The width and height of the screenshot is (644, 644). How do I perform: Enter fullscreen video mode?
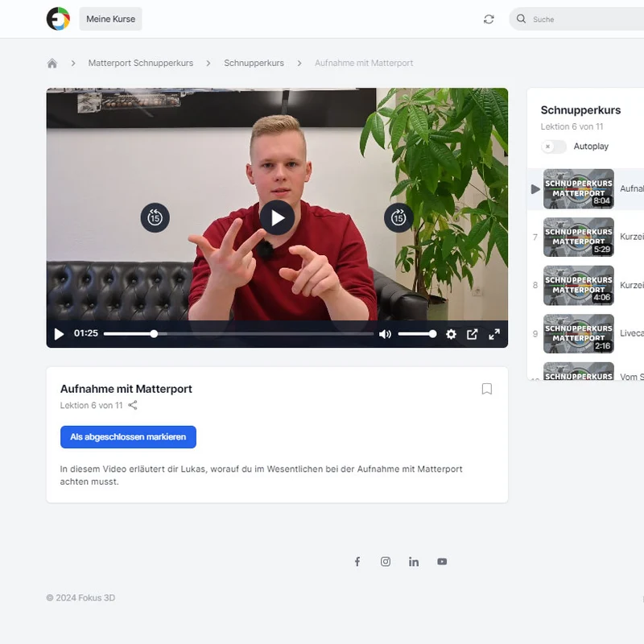pyautogui.click(x=494, y=334)
